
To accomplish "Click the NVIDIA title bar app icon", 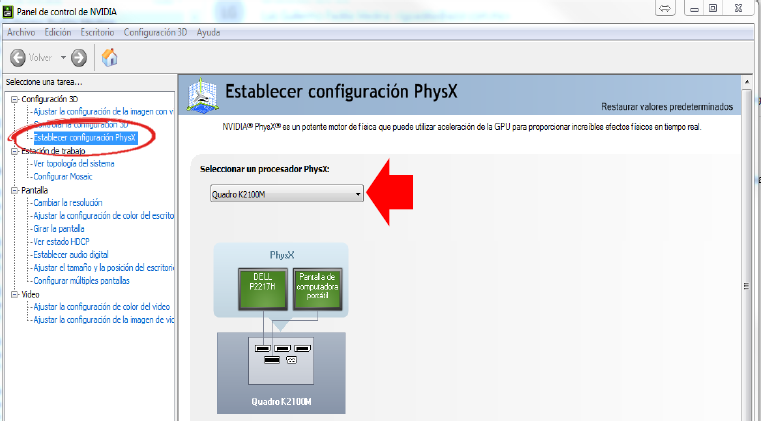I will pos(8,11).
